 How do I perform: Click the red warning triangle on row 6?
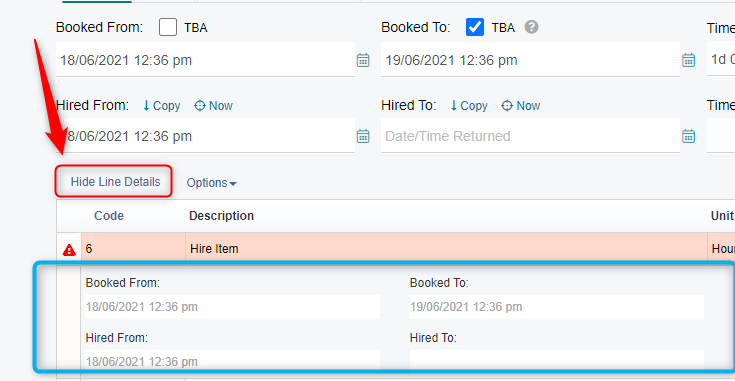(69, 250)
